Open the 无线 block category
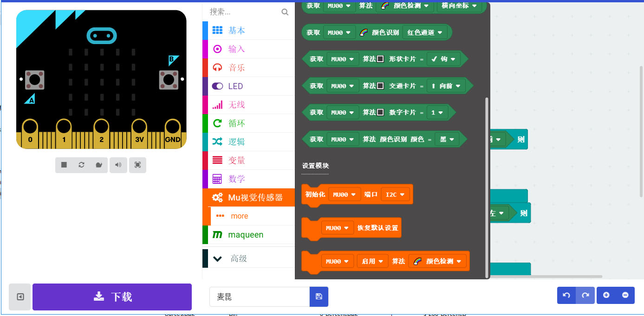This screenshot has width=644, height=316. pos(248,105)
